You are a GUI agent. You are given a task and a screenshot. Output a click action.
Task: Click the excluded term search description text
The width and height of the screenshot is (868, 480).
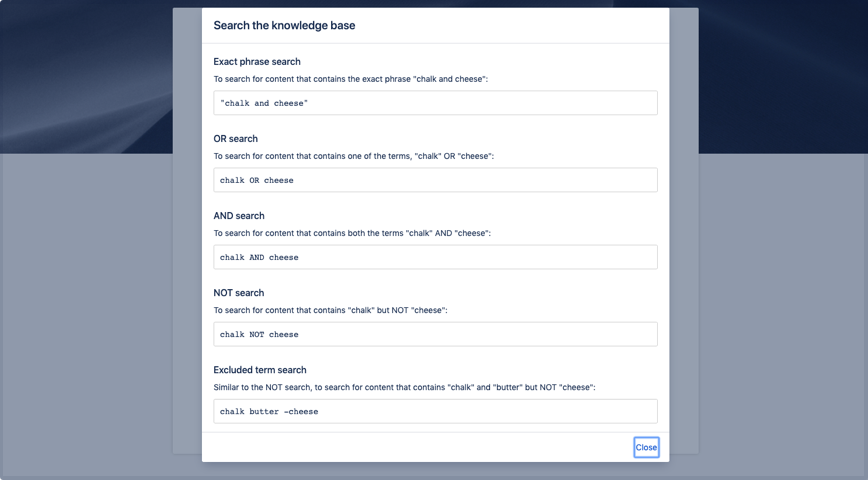click(x=404, y=387)
